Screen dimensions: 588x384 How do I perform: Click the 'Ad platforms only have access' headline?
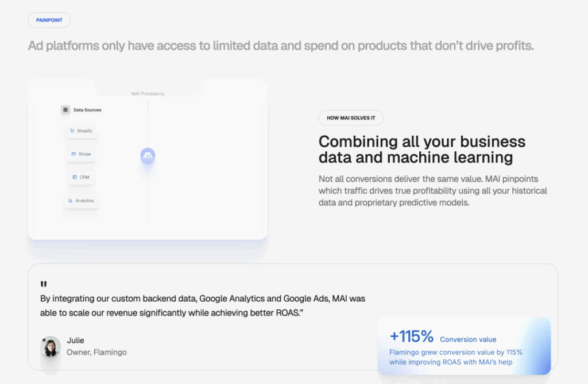point(280,45)
